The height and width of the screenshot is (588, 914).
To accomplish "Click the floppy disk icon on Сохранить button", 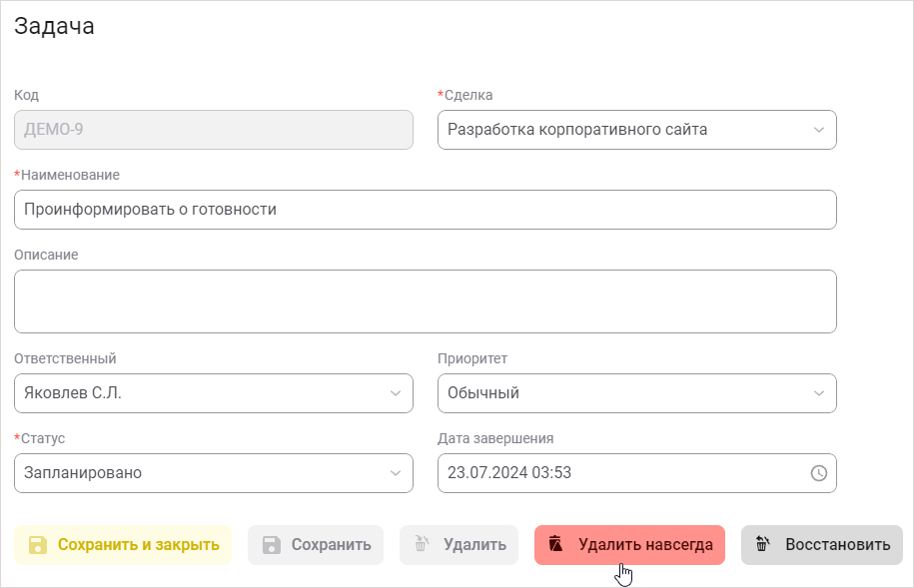I will (271, 545).
